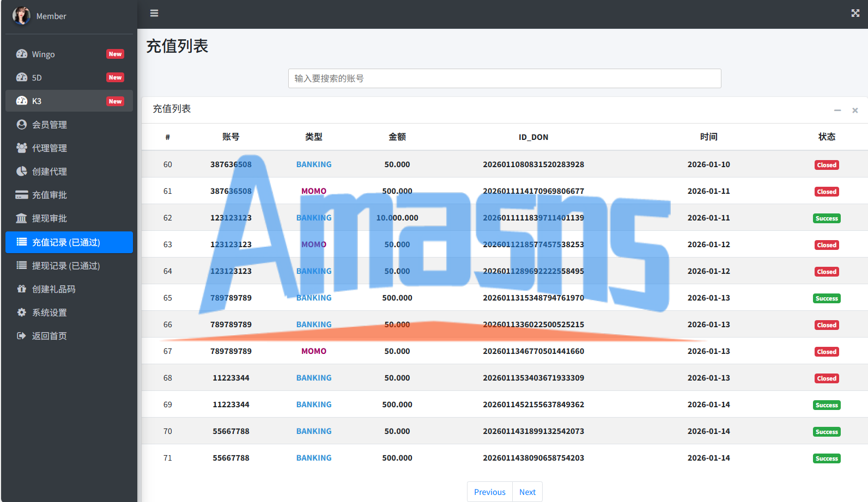This screenshot has width=868, height=502.
Task: Click the 提现记录 list icon
Action: [x=22, y=265]
